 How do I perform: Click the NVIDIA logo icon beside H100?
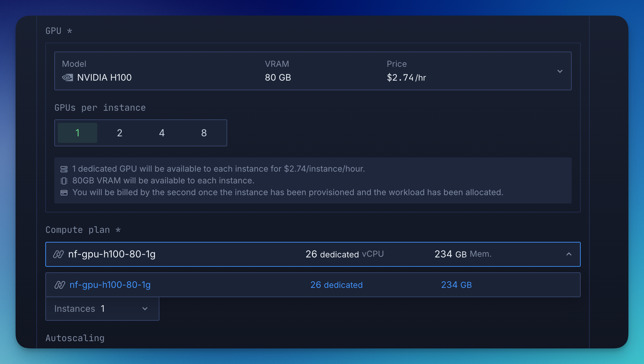point(67,78)
